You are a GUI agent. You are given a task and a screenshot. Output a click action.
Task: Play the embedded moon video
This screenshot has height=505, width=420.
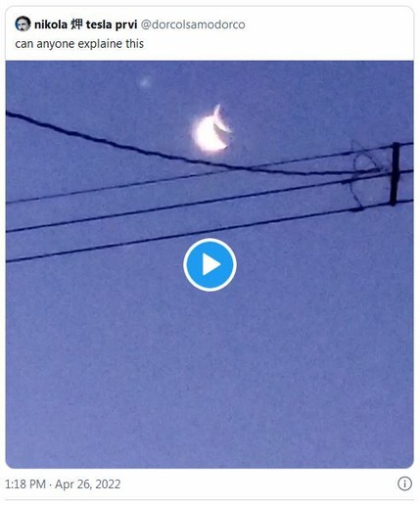tap(210, 264)
